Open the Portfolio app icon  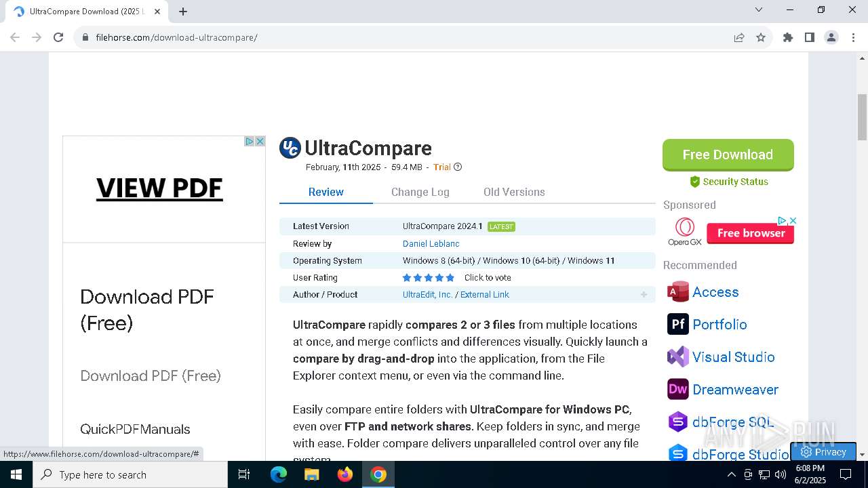[x=678, y=325]
